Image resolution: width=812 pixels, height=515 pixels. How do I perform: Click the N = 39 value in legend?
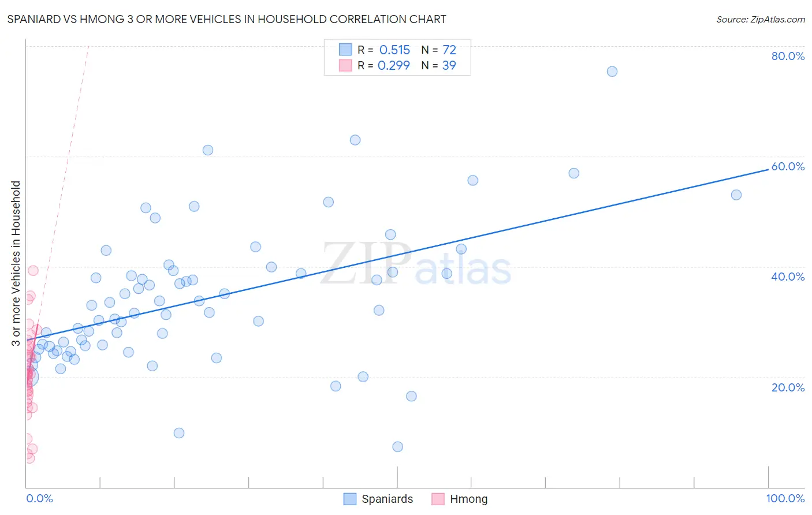coord(438,65)
